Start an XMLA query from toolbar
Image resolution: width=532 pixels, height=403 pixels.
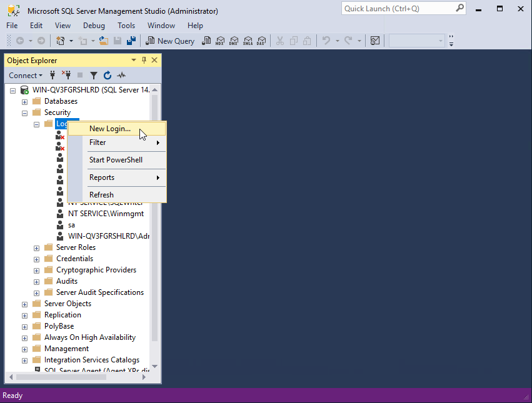tap(248, 41)
